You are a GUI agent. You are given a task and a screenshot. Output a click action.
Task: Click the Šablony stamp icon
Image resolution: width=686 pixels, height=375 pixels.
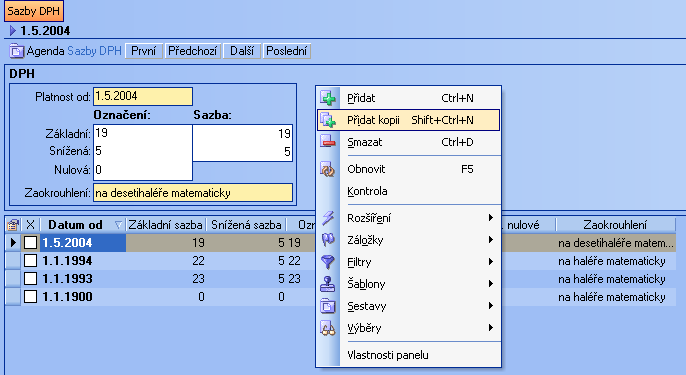pyautogui.click(x=328, y=284)
